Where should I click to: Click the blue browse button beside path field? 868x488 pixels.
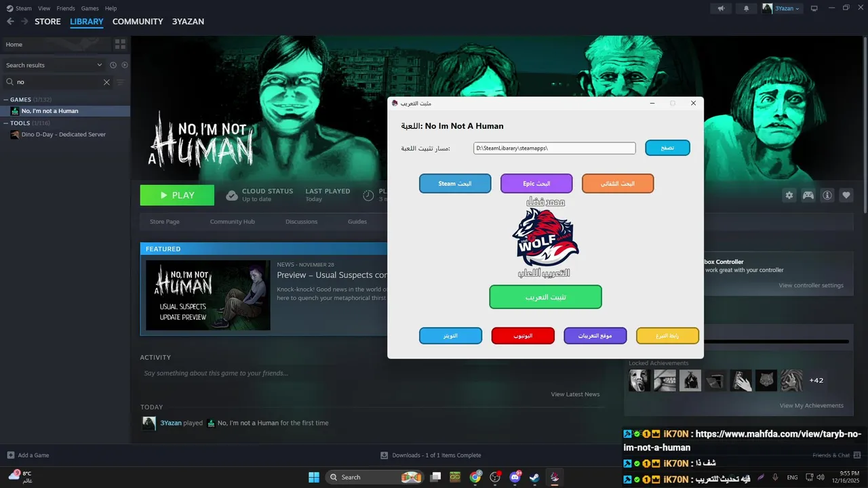pos(667,148)
